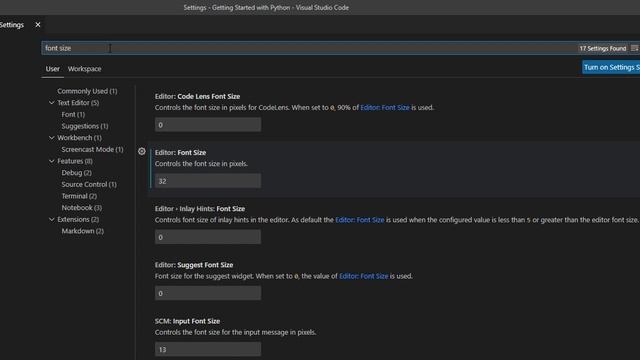Collapse the Text Editor tree section
640x360 pixels.
51,103
